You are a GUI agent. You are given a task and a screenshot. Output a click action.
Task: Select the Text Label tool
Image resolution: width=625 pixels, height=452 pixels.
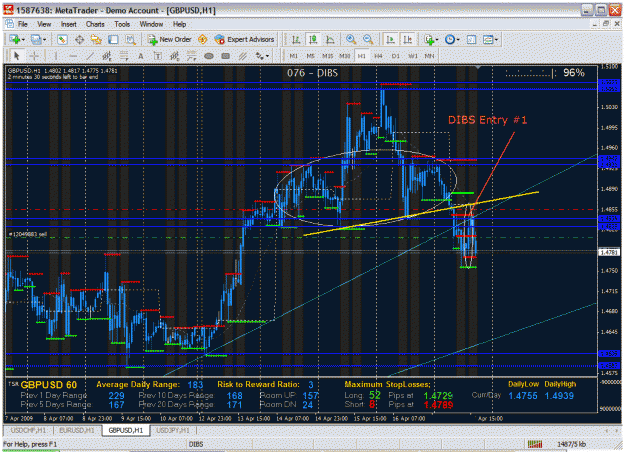(158, 56)
